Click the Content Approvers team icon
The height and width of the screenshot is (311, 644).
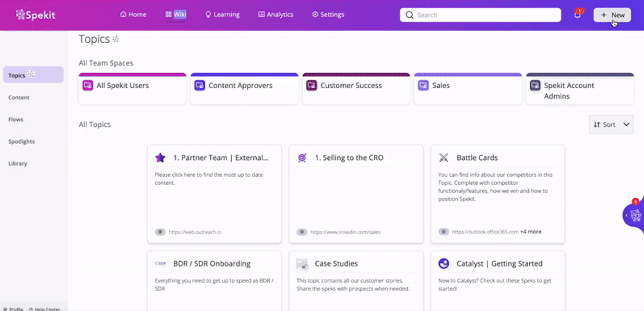pos(200,85)
